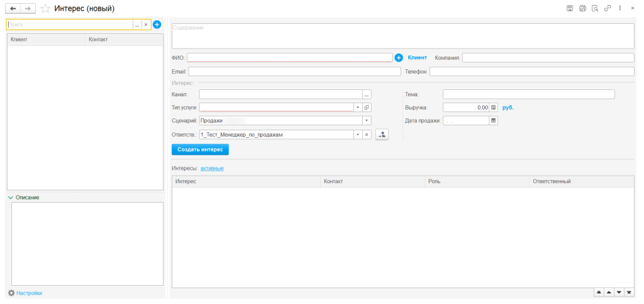This screenshot has width=644, height=304.
Task: Click the Создать интерес button
Action: [x=200, y=150]
